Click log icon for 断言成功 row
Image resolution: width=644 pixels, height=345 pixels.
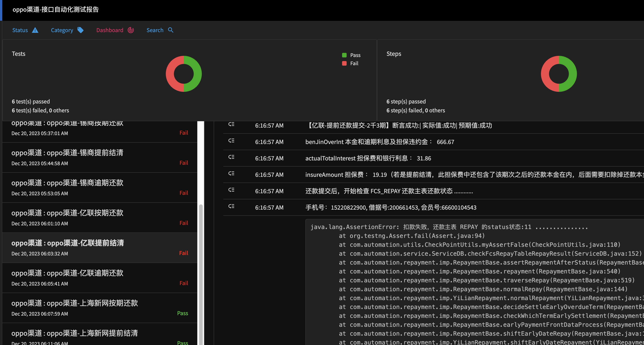click(x=231, y=124)
